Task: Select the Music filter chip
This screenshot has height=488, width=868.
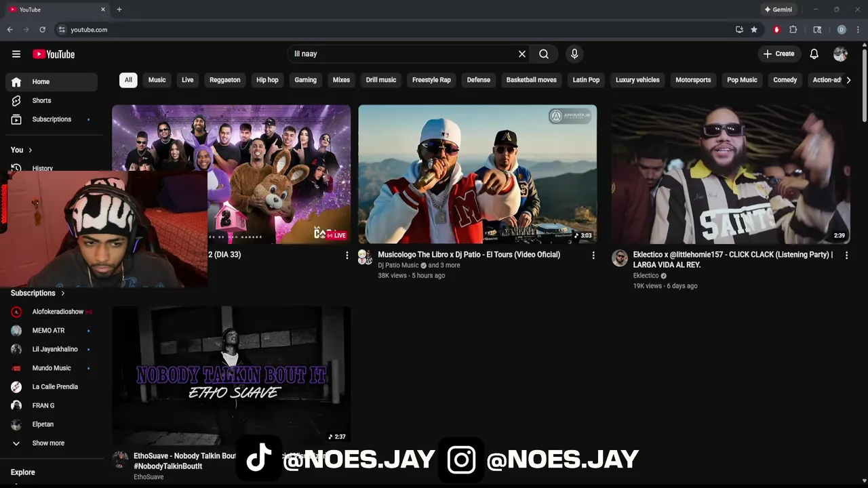Action: [157, 80]
